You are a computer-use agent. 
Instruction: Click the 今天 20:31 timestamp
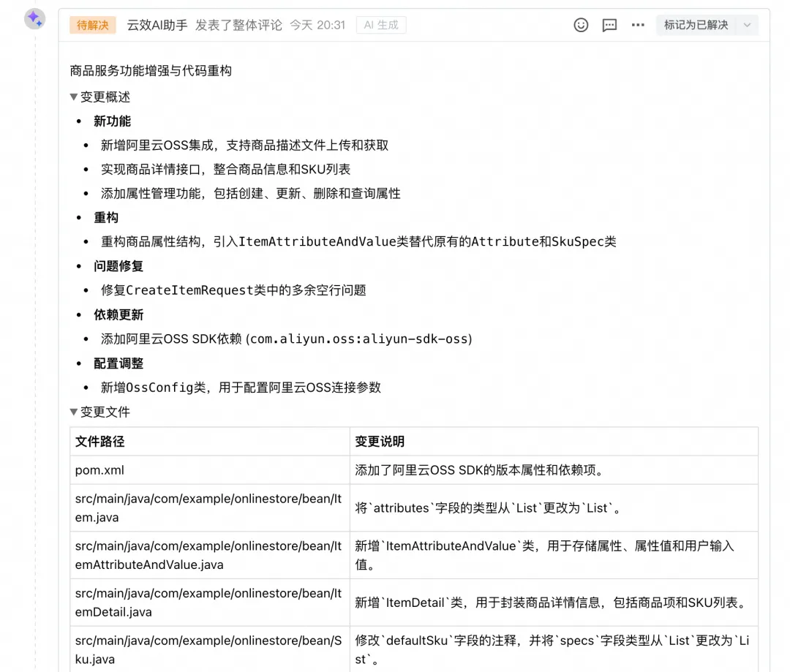(317, 25)
